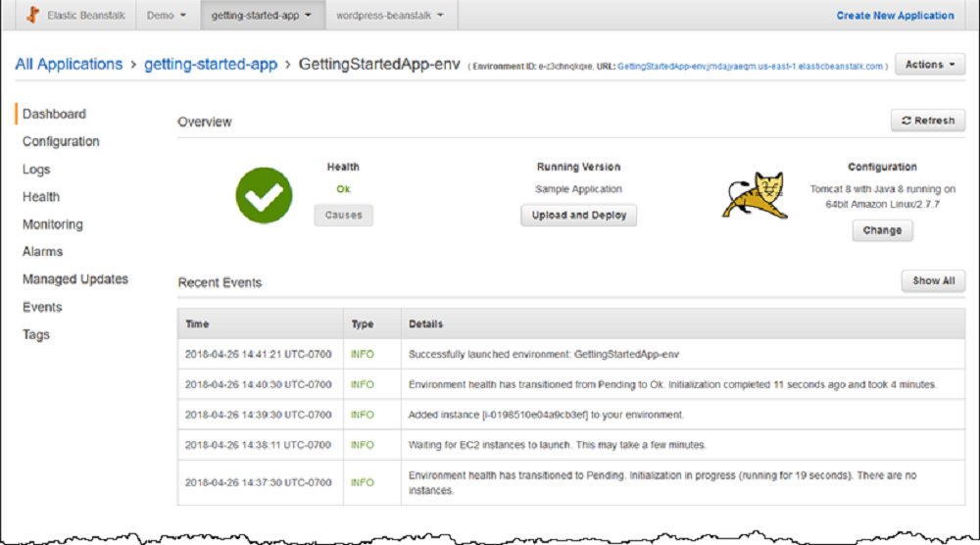Click the Change configuration button
980x545 pixels.
click(882, 230)
